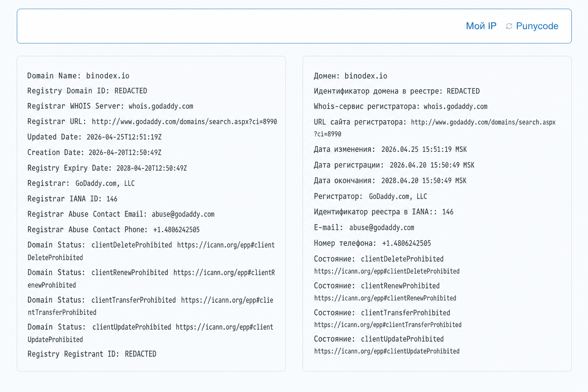Viewport: 588px width, 392px height.
Task: Click Domain Status: clientRenewProhibited entry
Action: click(x=151, y=279)
